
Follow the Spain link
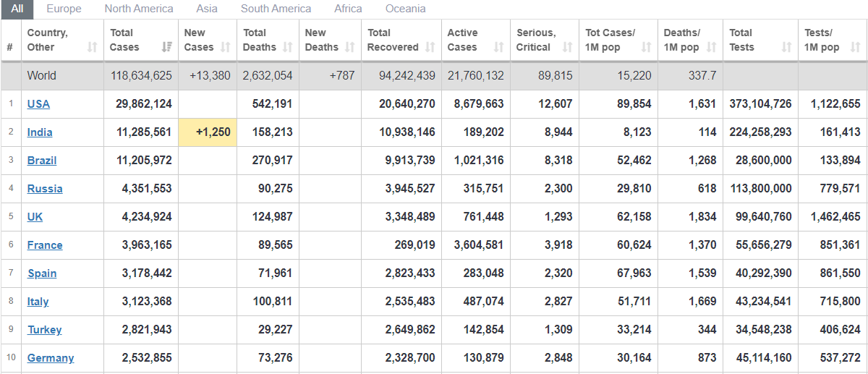[x=42, y=273]
